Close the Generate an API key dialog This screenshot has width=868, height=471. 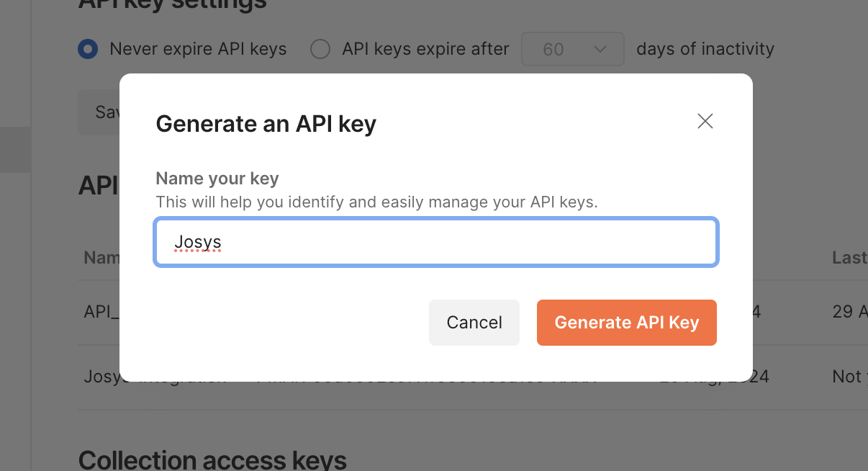(705, 121)
